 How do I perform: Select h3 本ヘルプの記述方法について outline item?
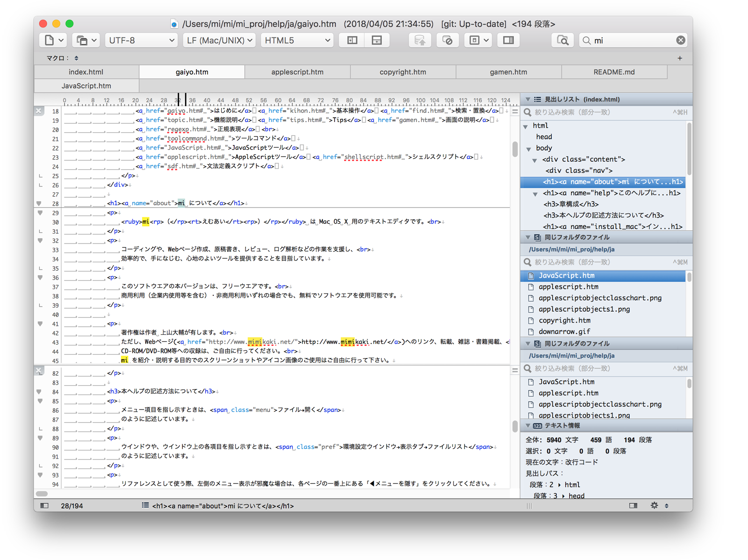(x=603, y=215)
